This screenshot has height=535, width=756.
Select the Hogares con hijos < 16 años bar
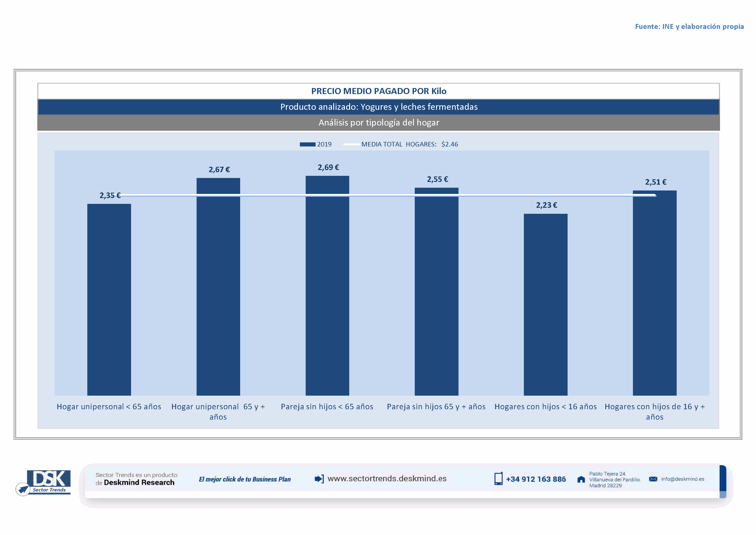[545, 304]
